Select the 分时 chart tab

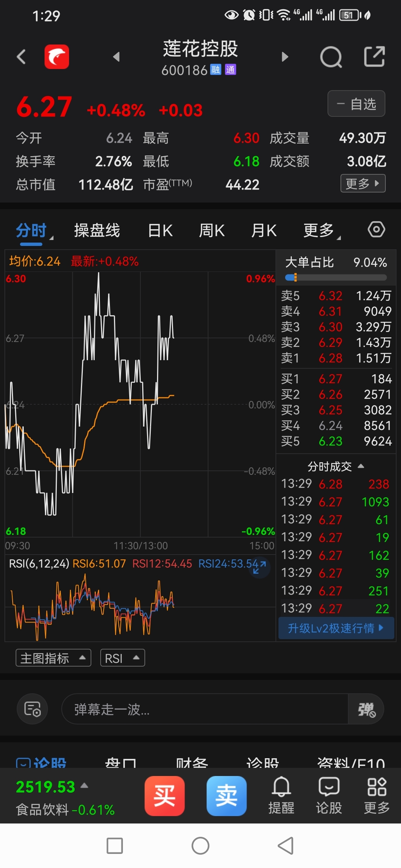pos(31,230)
